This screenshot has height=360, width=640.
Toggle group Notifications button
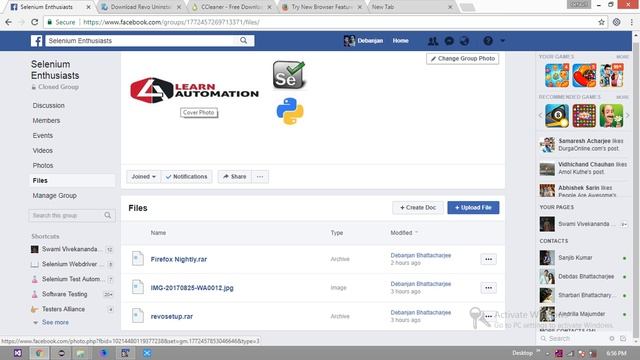[187, 177]
